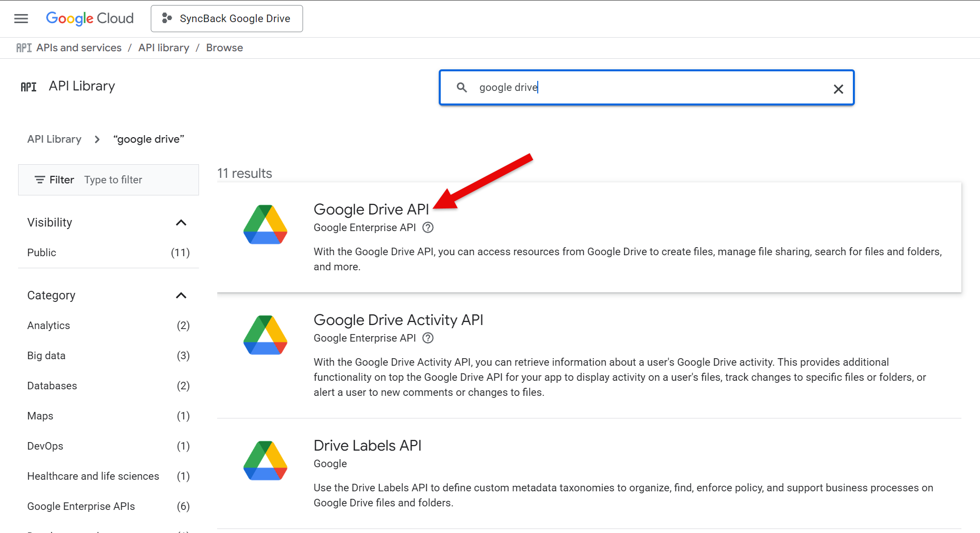
Task: Click the 11 results count text
Action: pos(245,173)
